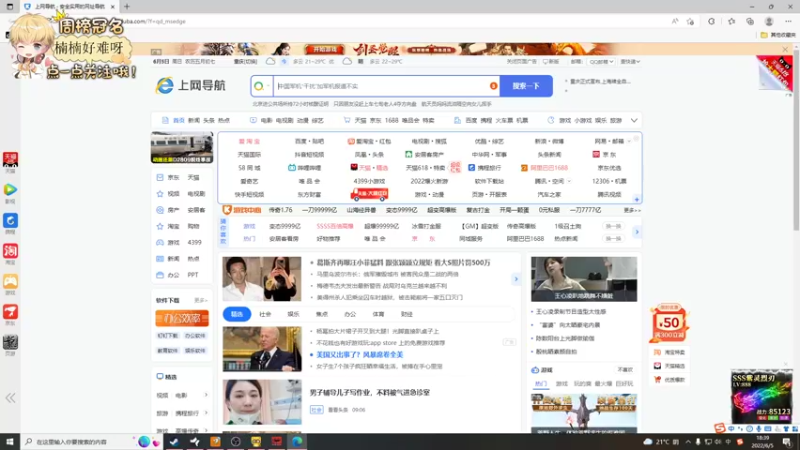This screenshot has width=800, height=450.
Task: Open 小游戏 in the navigation bar
Action: (x=583, y=120)
